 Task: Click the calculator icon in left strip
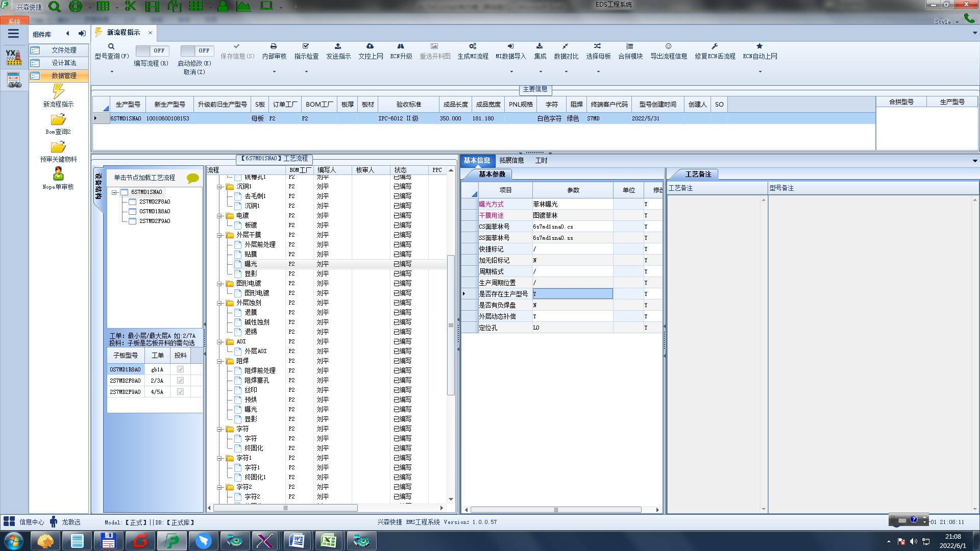[x=14, y=80]
